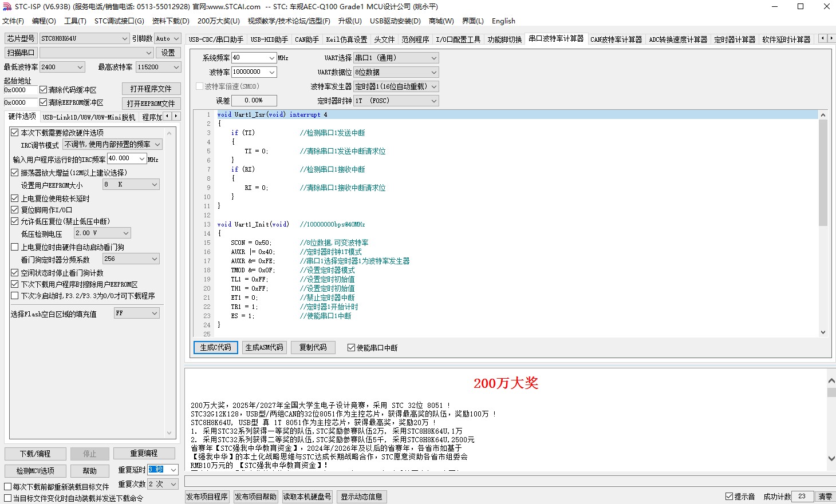Open the 文件(F) menu
Viewport: 836px width, 504px height.
tap(13, 21)
